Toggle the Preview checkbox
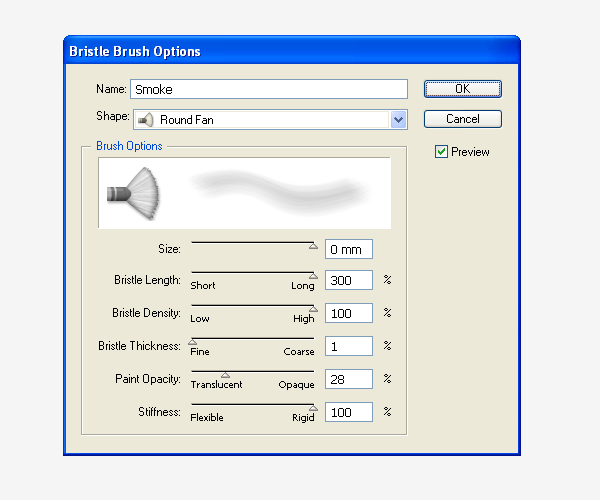The height and width of the screenshot is (500, 600). (x=441, y=151)
